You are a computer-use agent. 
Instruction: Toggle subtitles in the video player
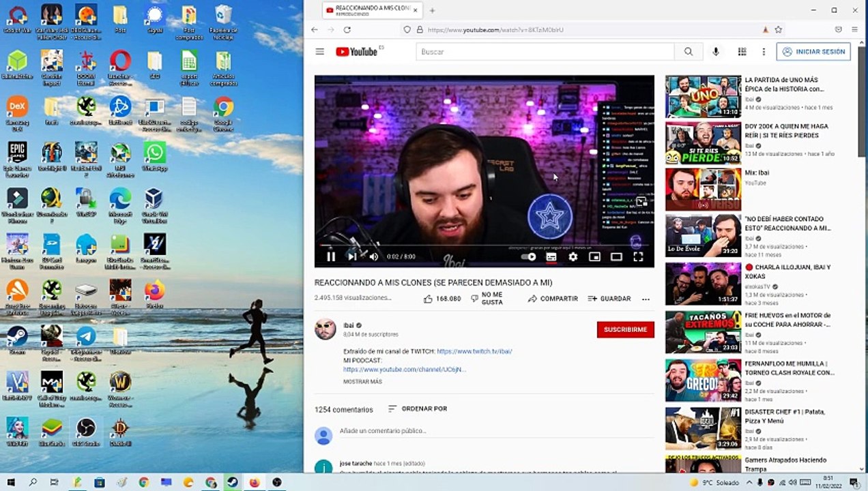pos(551,257)
